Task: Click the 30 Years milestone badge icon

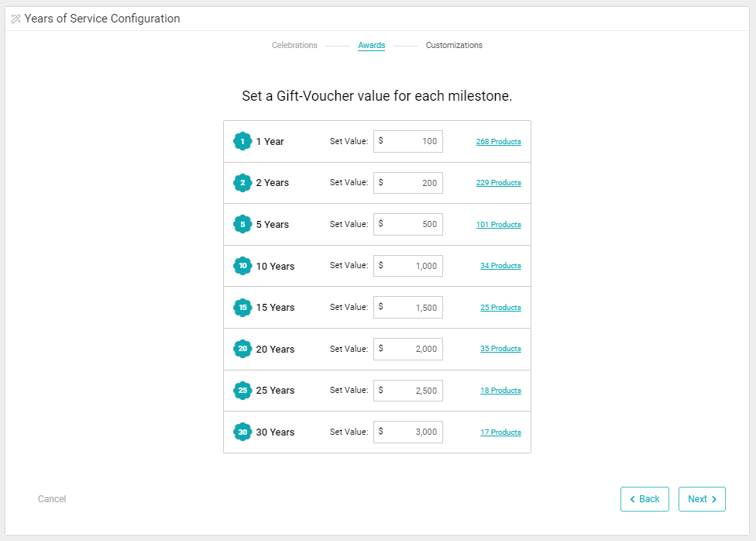Action: click(242, 432)
